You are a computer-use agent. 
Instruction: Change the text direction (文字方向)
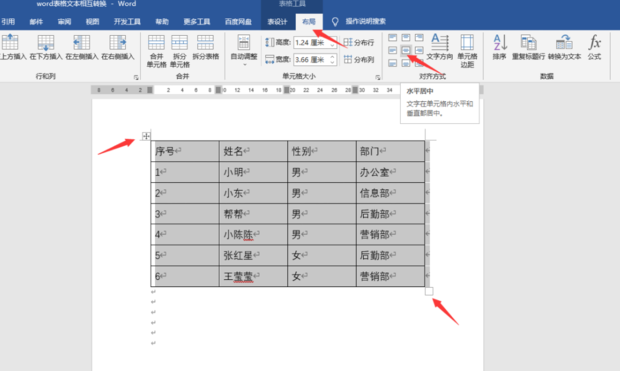pos(440,47)
